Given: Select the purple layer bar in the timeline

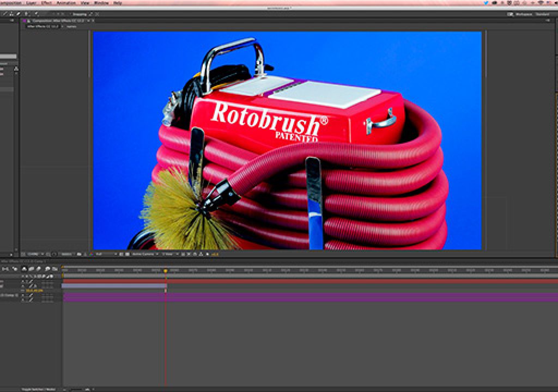Looking at the screenshot, I should coord(310,297).
